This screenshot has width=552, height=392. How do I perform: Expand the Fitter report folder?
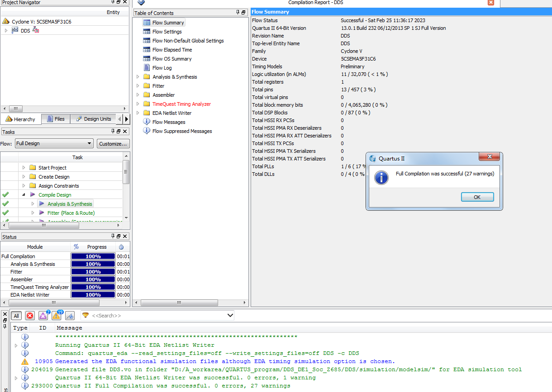[138, 86]
